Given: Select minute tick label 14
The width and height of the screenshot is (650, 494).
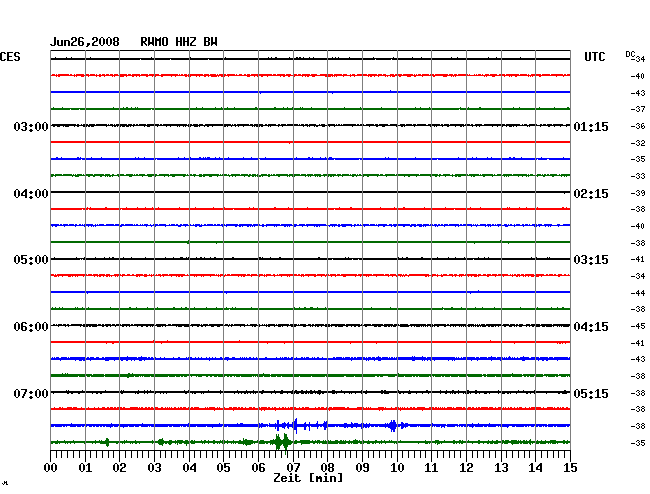Looking at the screenshot, I should (x=535, y=467).
